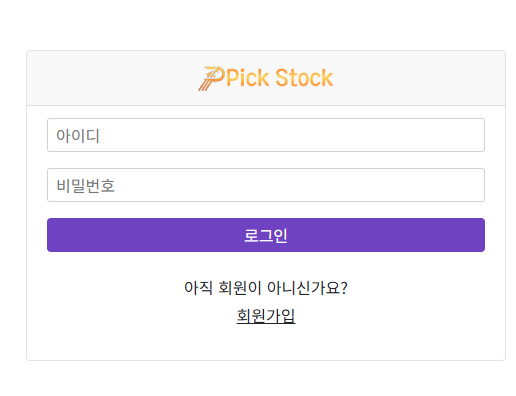
Task: Click the 로그인 label on the purple button
Action: point(266,235)
